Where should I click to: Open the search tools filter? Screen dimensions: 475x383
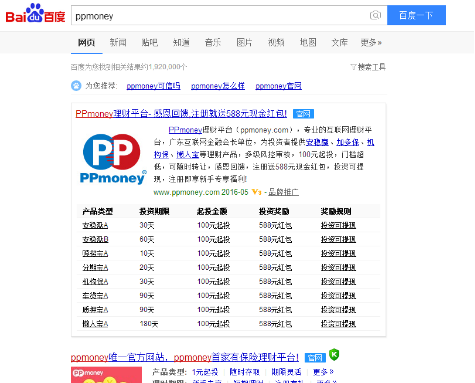(368, 67)
